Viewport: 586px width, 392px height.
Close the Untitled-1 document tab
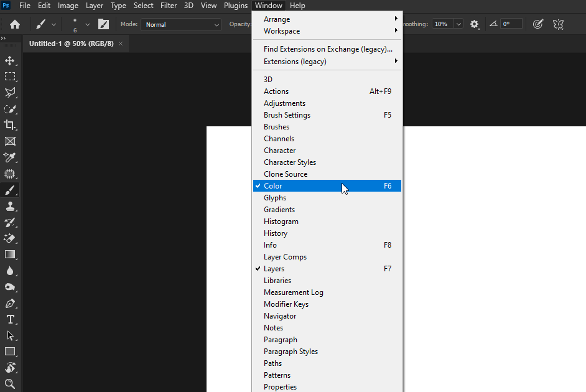[x=121, y=44]
